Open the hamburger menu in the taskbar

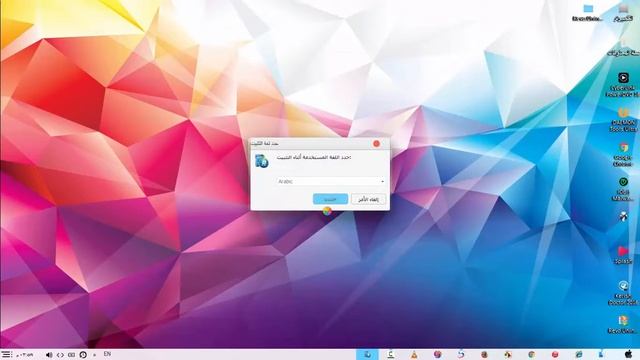click(6, 354)
